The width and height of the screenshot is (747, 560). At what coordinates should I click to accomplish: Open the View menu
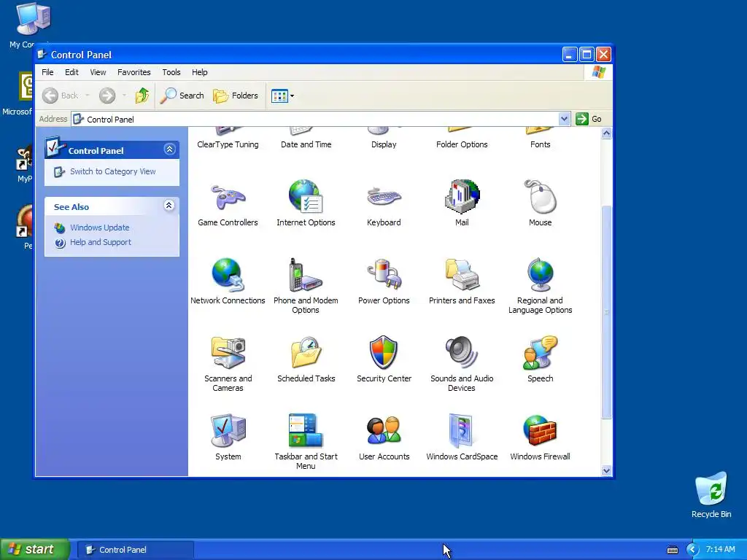98,72
